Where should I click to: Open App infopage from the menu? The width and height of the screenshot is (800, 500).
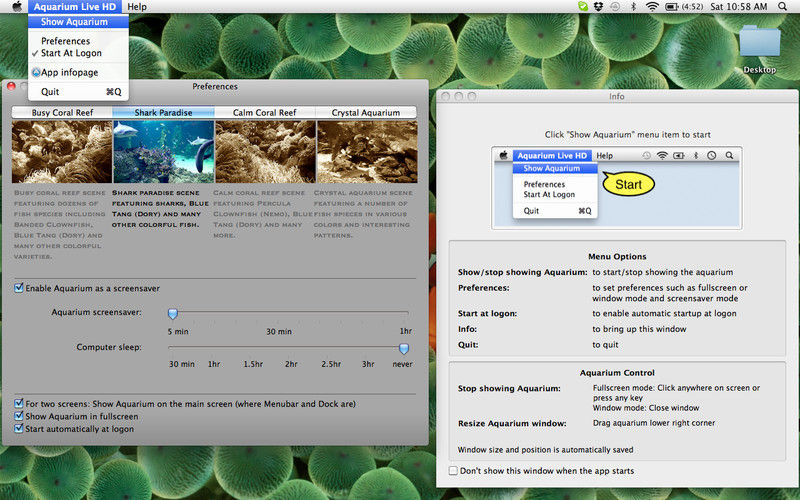[78, 72]
